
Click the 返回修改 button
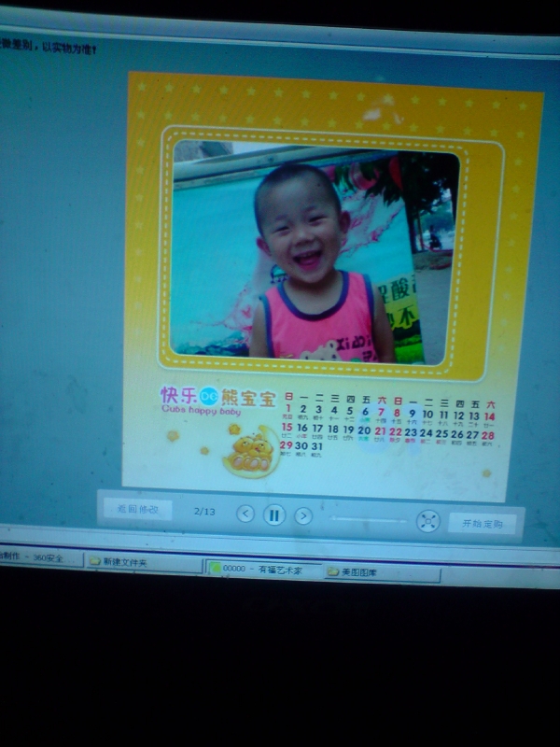click(137, 509)
